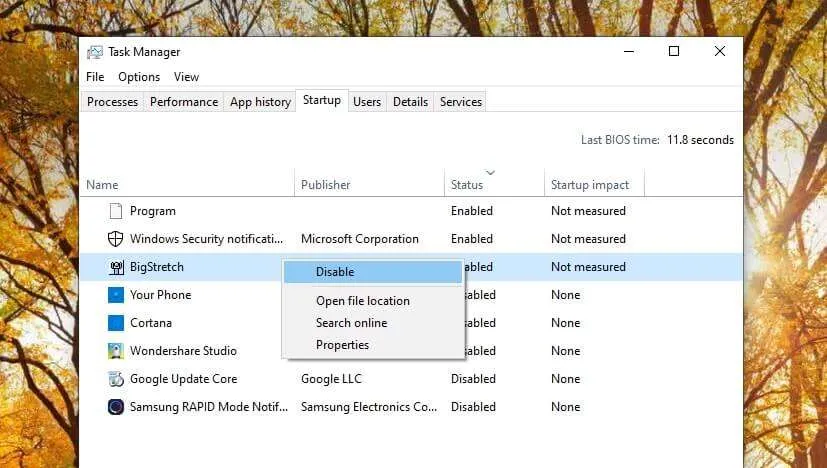Switch to the Processes tab
Image resolution: width=827 pixels, height=468 pixels.
tap(112, 102)
